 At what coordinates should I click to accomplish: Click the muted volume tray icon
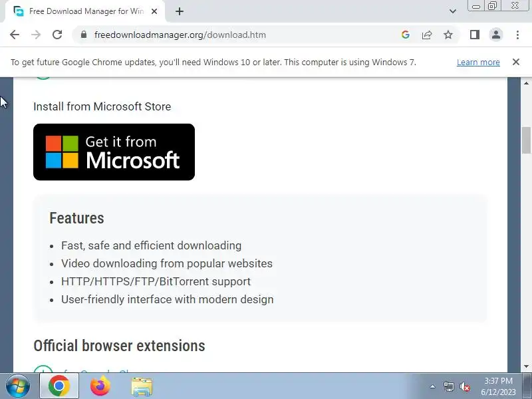pyautogui.click(x=465, y=386)
